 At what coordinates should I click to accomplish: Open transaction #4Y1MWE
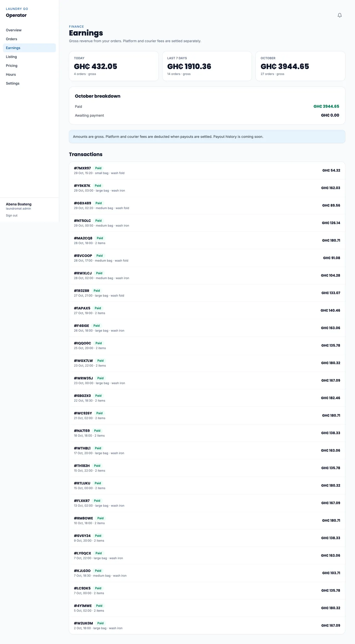[x=207, y=607]
